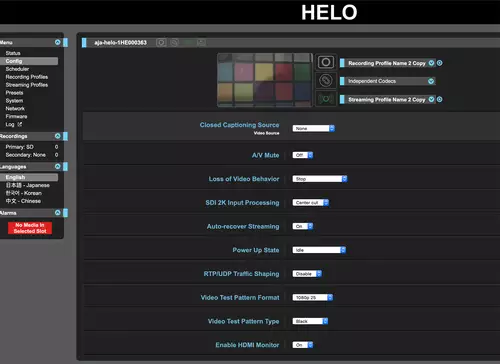Select Config in the menu
The image size is (500, 364).
29,61
